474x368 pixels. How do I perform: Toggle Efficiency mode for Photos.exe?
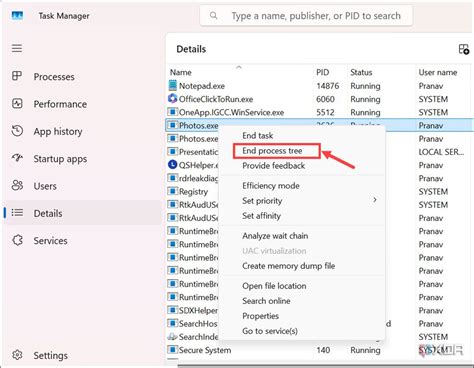point(271,186)
